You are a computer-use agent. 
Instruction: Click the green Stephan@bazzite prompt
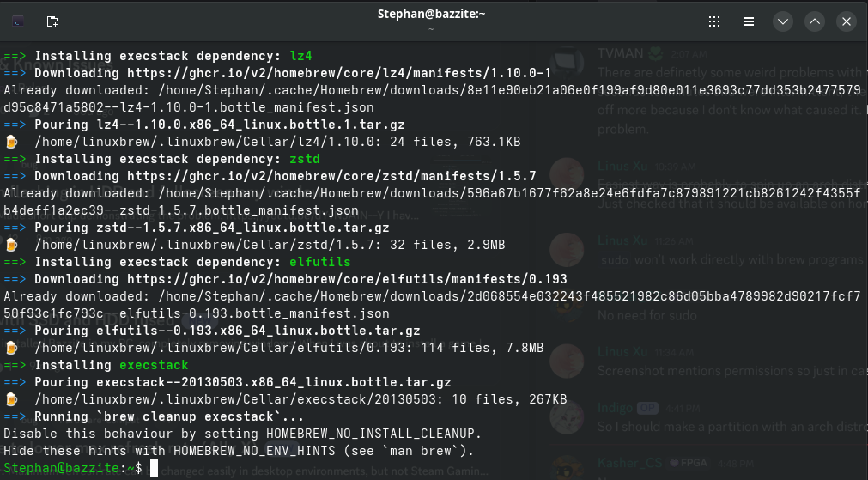[62, 468]
